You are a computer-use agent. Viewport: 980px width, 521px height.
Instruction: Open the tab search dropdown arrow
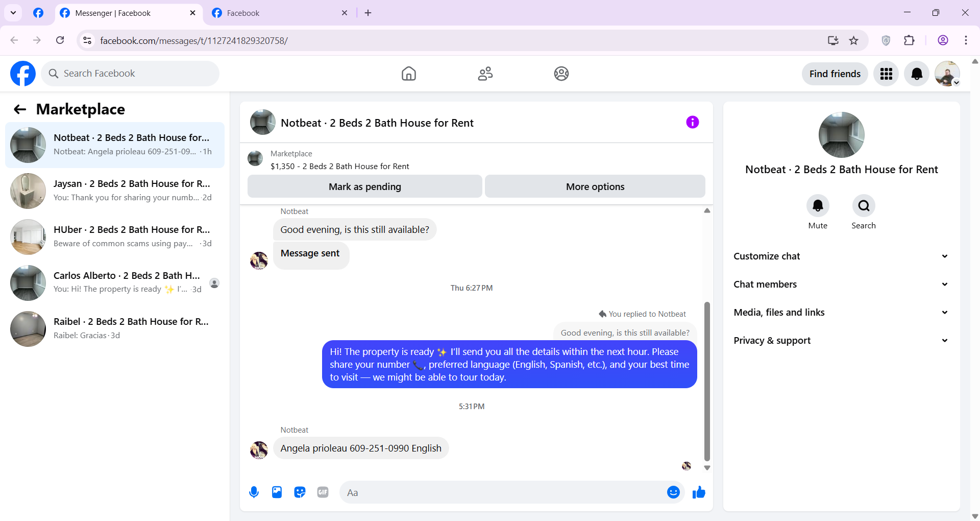[x=13, y=13]
